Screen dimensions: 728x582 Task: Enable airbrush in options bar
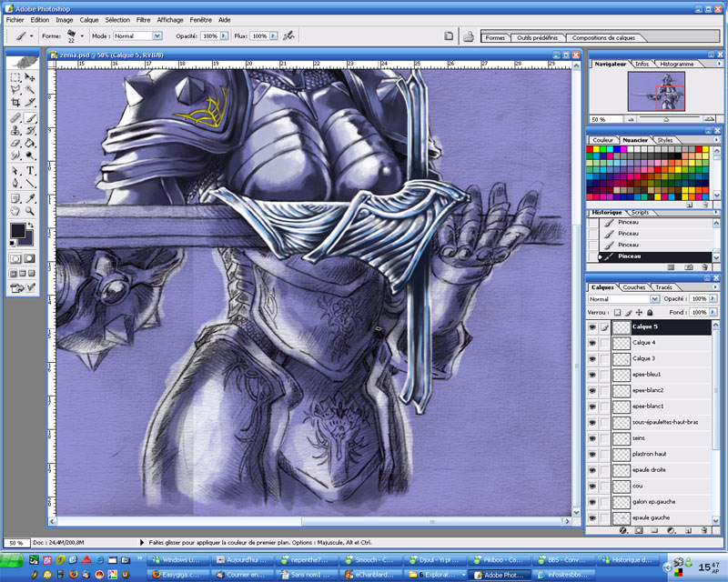pos(288,35)
